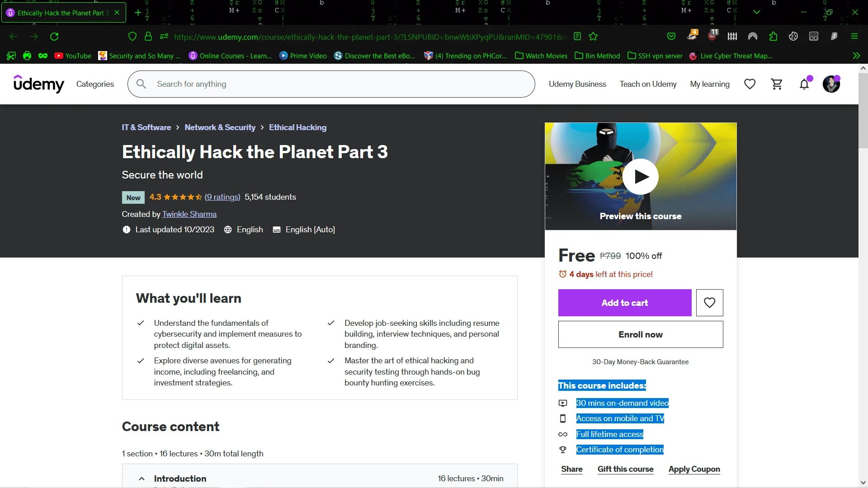Viewport: 868px width, 488px height.
Task: Click the search magnifier icon
Action: 142,84
